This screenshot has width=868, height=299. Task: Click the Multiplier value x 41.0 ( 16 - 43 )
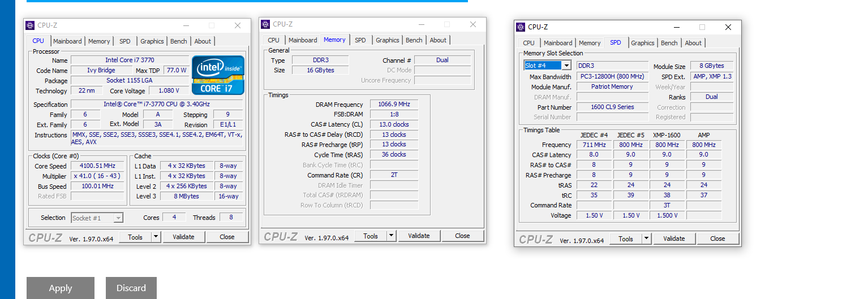pos(98,176)
